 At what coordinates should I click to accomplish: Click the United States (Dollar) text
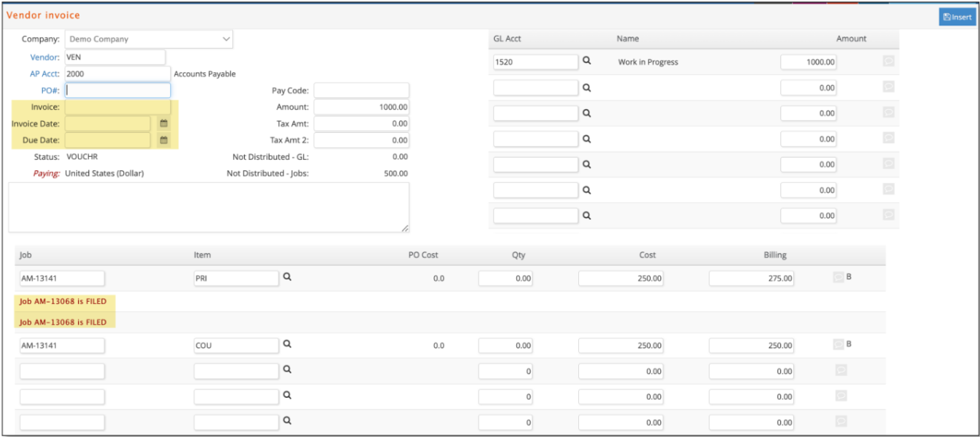point(104,173)
